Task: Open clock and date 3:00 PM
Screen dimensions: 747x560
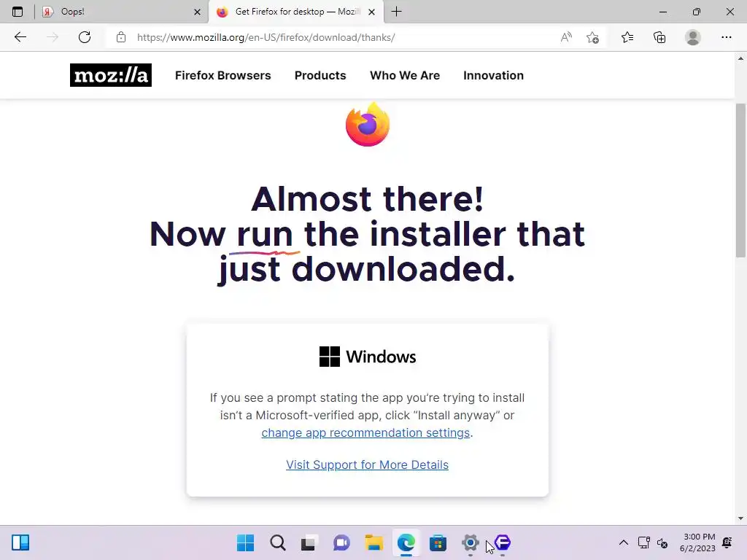Action: point(698,542)
